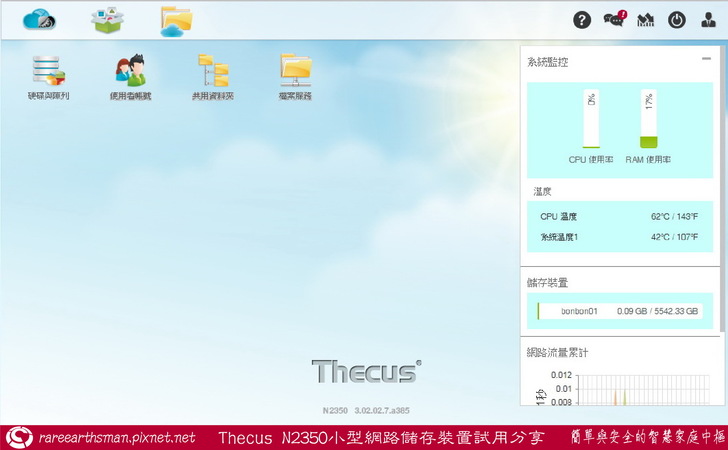Select the bonbon01 storage device entry
728x450 pixels.
[x=619, y=311]
